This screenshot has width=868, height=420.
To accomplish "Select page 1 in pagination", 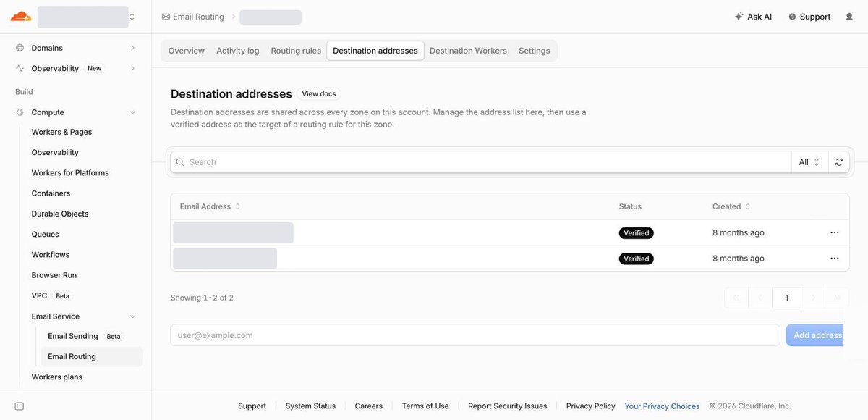I will coord(787,298).
